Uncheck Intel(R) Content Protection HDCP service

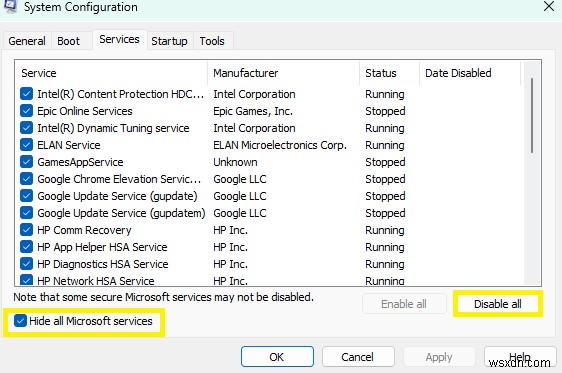click(x=27, y=94)
